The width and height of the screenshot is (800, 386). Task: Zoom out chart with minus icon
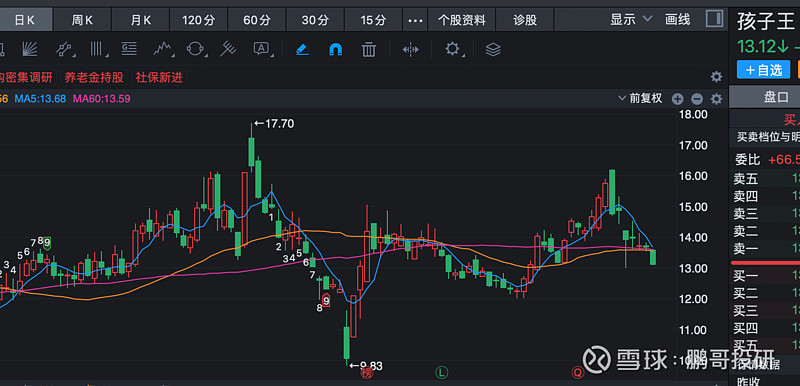pyautogui.click(x=697, y=99)
